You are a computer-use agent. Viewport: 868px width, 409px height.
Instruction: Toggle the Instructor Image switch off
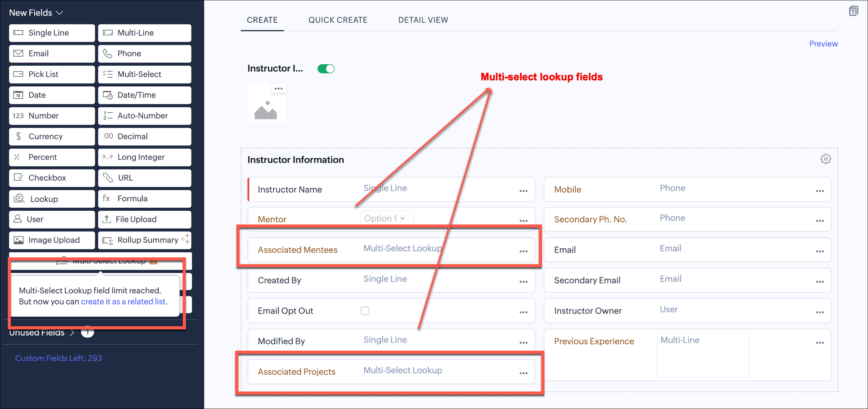326,69
